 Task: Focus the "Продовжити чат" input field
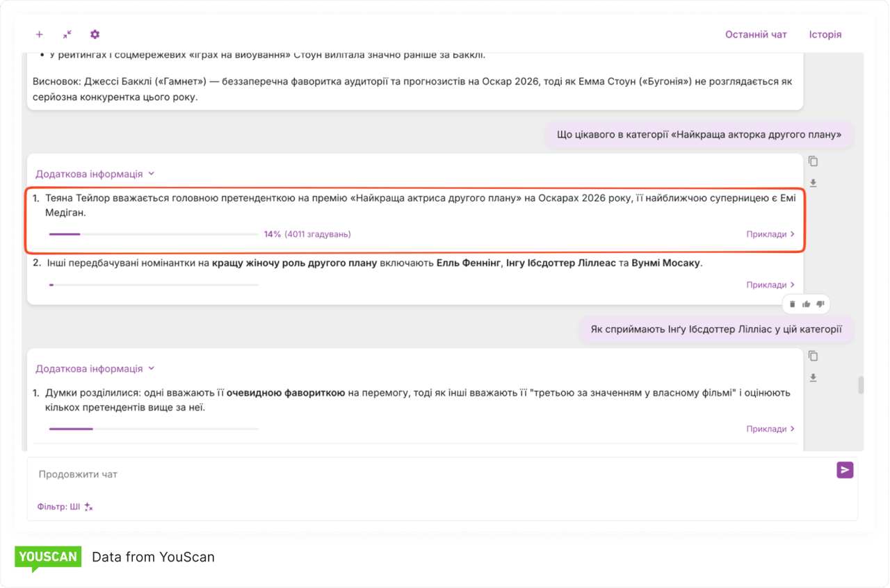417,474
